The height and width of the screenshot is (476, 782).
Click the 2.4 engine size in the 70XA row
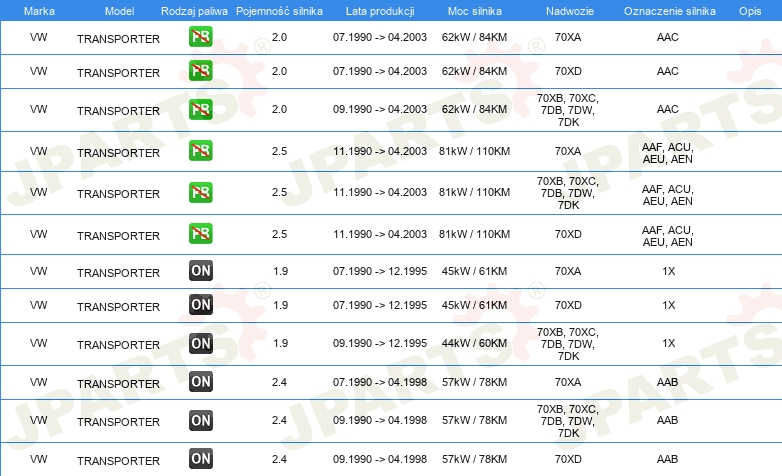(279, 382)
